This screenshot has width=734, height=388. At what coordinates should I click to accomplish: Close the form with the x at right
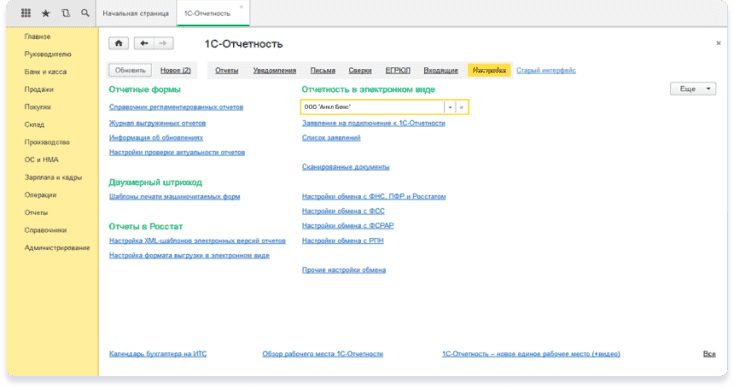719,43
